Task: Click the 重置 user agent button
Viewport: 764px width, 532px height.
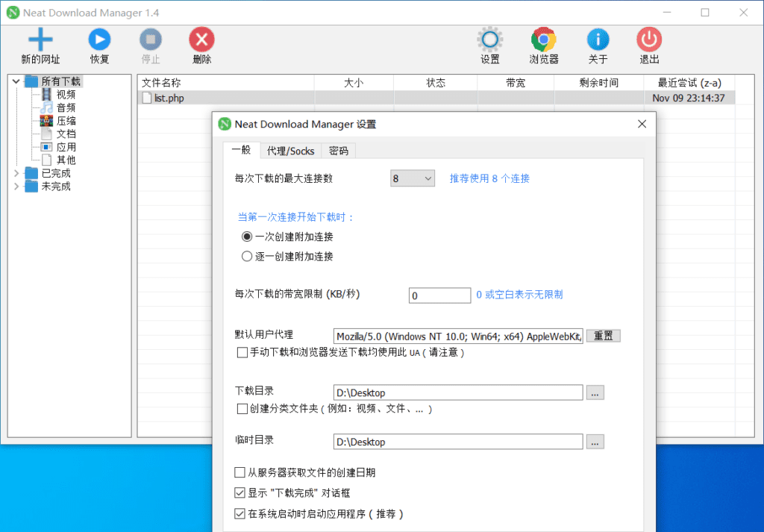Action: coord(603,336)
